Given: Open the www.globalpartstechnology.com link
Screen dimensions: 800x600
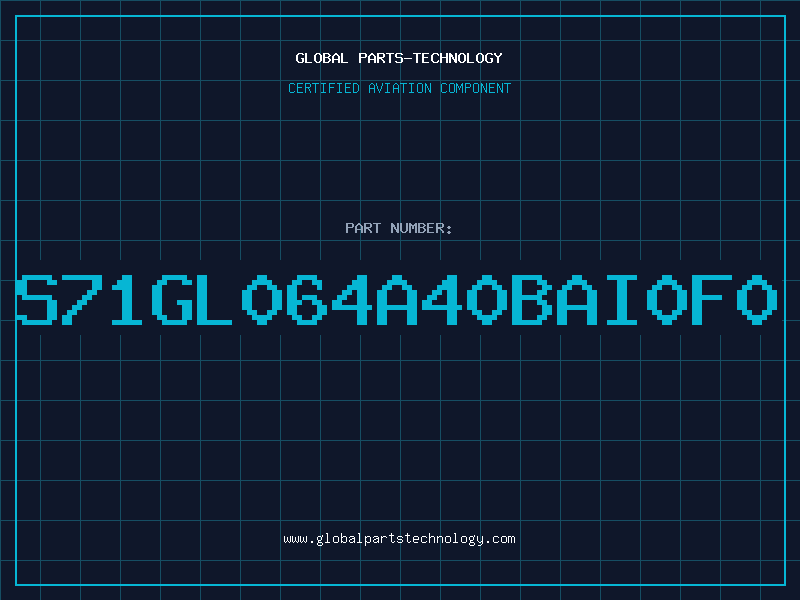Looking at the screenshot, I should click(x=399, y=539).
